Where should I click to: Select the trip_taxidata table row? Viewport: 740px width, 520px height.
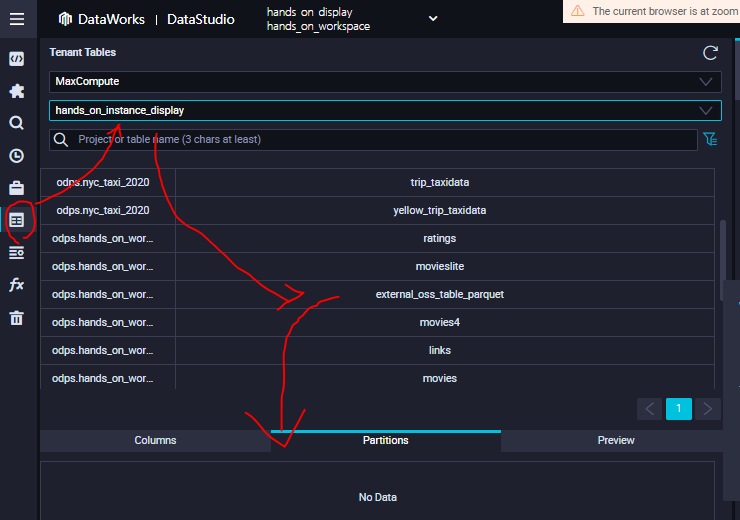[x=378, y=183]
